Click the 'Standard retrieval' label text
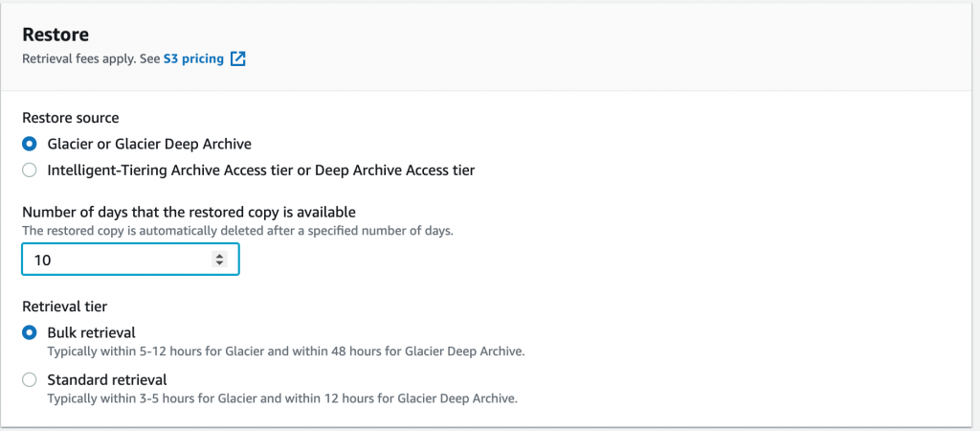This screenshot has width=980, height=431. click(107, 379)
